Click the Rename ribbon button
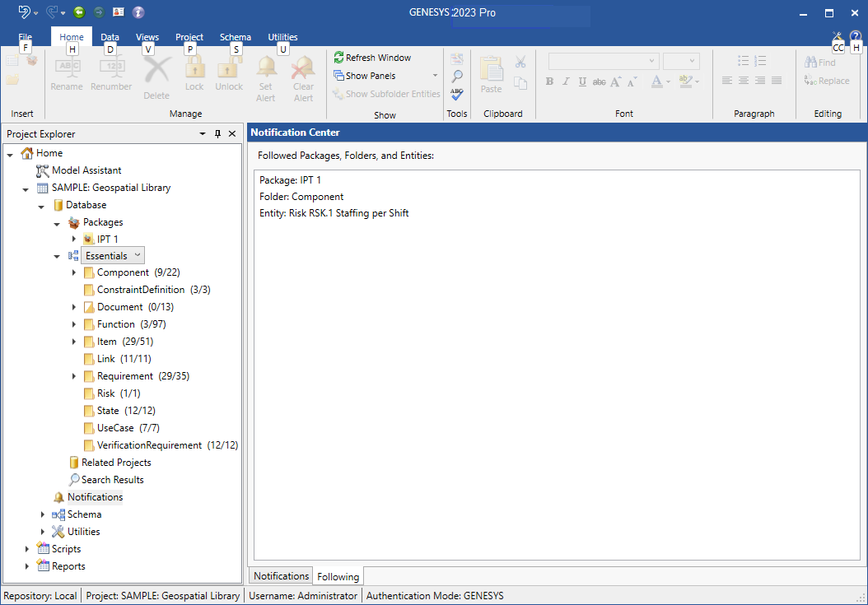The height and width of the screenshot is (605, 868). click(x=67, y=73)
